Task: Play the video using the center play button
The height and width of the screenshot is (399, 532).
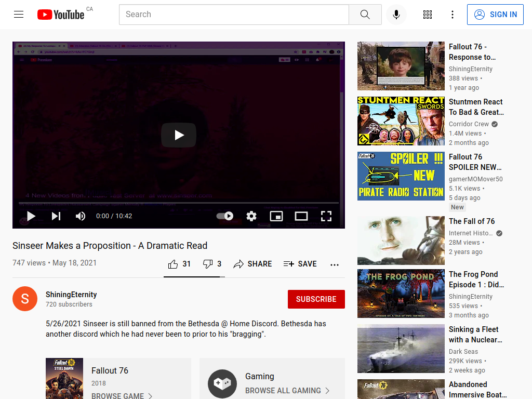Action: click(x=179, y=135)
